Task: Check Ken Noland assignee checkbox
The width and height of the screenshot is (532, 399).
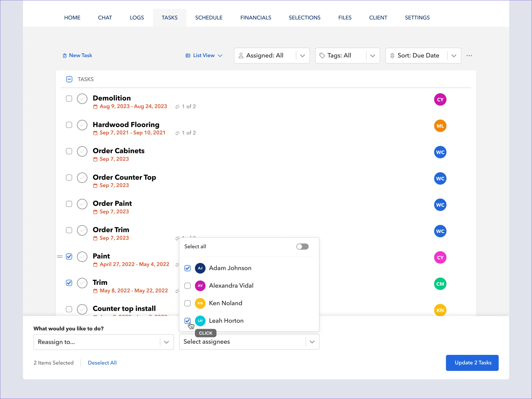Action: [188, 303]
